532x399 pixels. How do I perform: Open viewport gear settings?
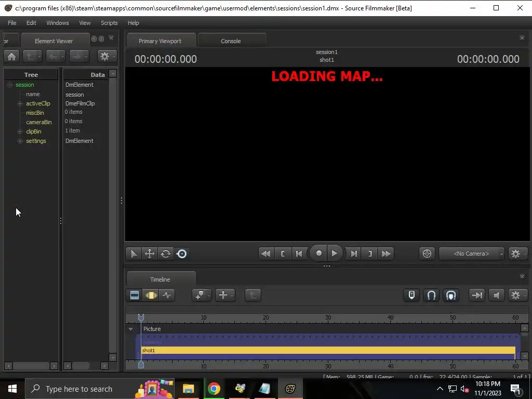tap(517, 254)
